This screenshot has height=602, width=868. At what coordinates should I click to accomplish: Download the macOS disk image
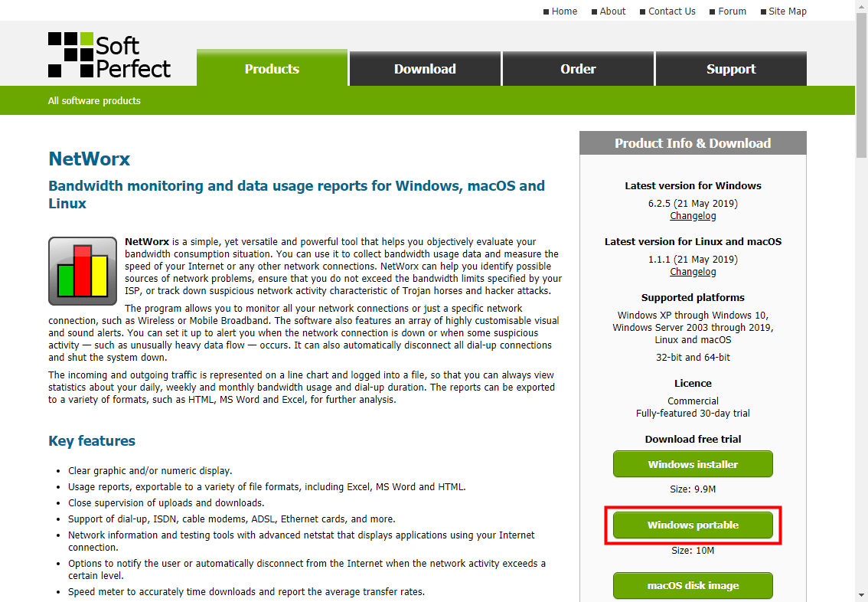pyautogui.click(x=693, y=585)
